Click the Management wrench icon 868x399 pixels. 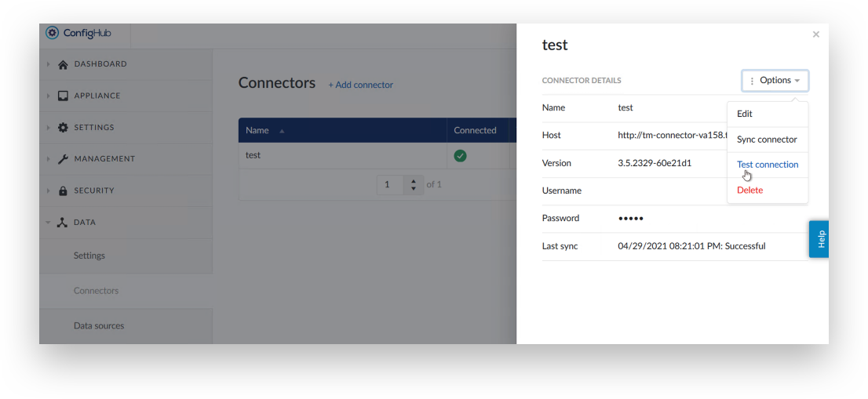[63, 159]
